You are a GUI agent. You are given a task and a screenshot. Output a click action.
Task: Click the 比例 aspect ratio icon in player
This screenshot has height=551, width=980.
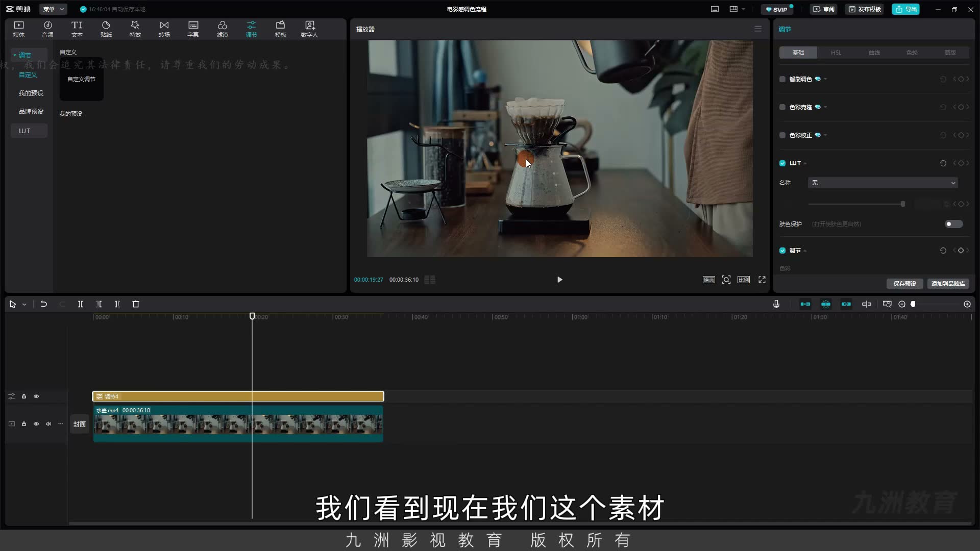(744, 280)
